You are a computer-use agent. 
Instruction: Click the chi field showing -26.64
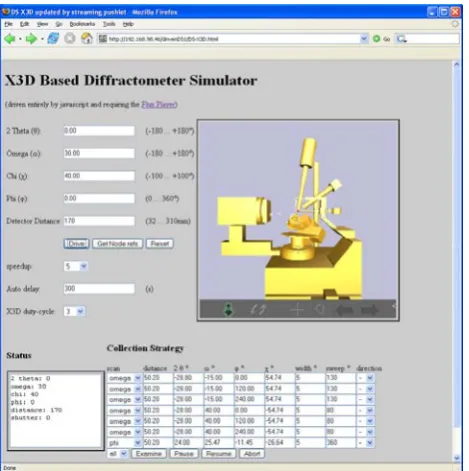pos(279,443)
